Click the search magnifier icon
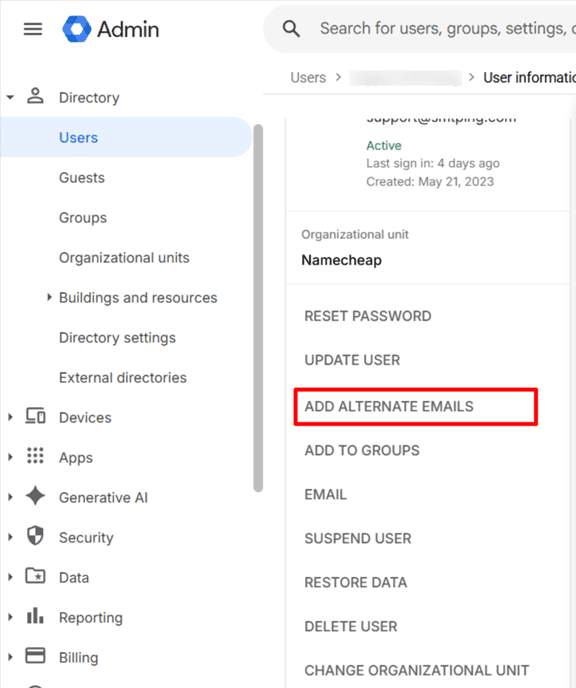This screenshot has width=576, height=688. pyautogui.click(x=291, y=29)
